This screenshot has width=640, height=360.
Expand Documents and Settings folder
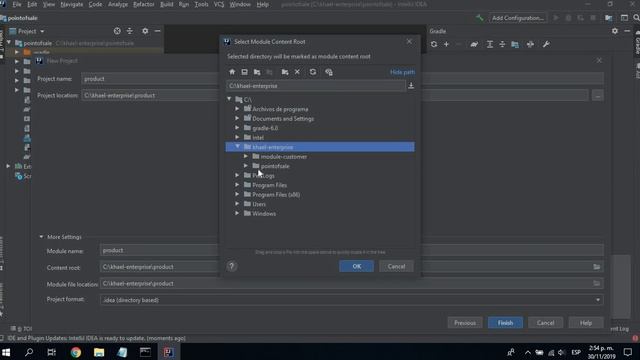click(x=237, y=118)
